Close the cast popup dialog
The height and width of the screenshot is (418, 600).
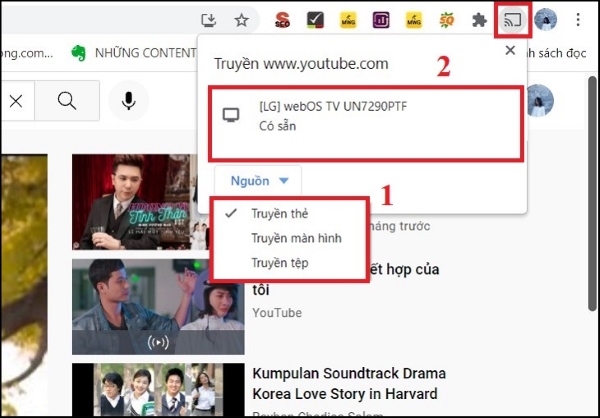511,51
